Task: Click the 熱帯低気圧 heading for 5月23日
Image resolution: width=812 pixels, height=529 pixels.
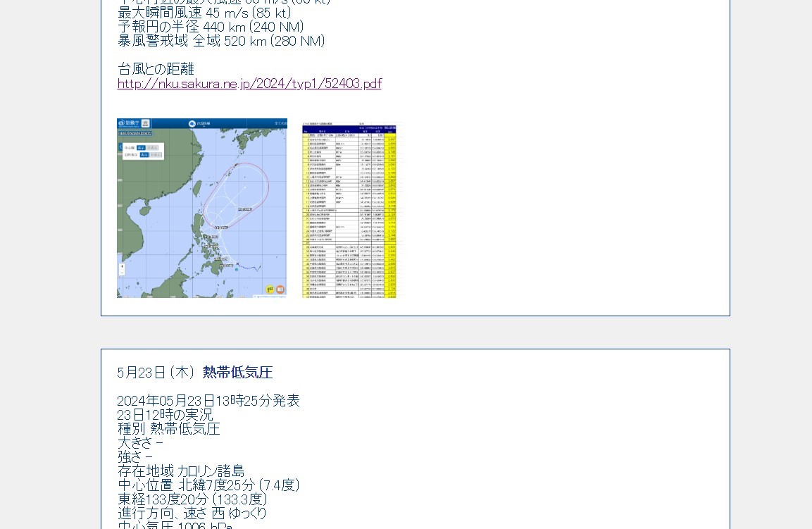Action: (237, 373)
